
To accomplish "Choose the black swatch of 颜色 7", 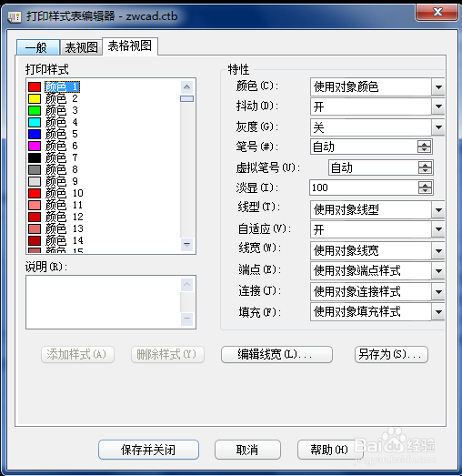I will point(35,157).
